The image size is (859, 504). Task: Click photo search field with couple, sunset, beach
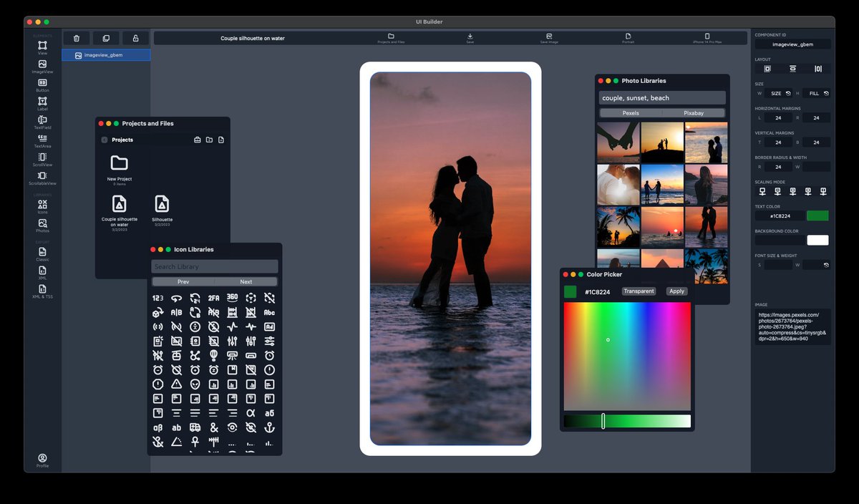pos(662,98)
